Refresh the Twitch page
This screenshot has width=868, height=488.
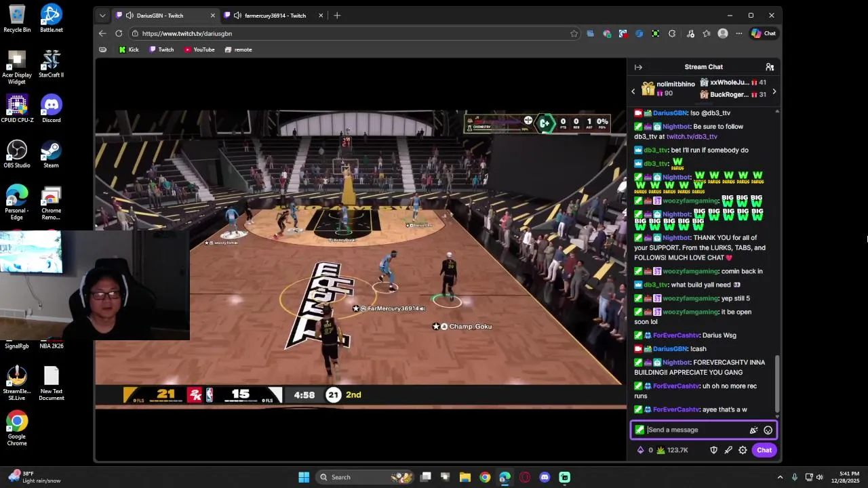tap(119, 33)
